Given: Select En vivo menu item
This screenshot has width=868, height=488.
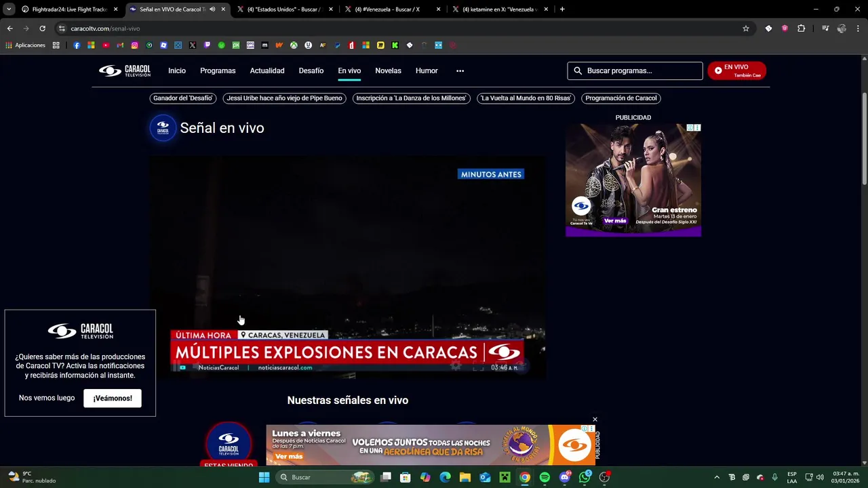Looking at the screenshot, I should tap(349, 70).
